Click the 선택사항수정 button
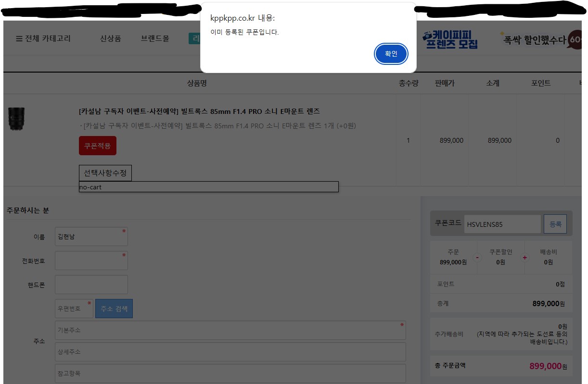 pyautogui.click(x=105, y=173)
